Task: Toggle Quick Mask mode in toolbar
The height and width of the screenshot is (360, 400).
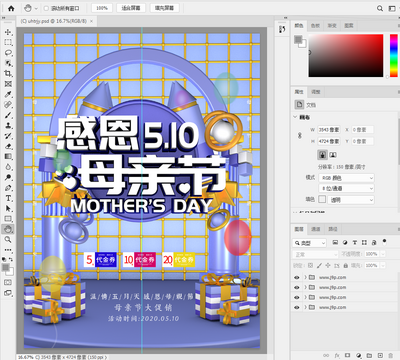Action: [8, 282]
